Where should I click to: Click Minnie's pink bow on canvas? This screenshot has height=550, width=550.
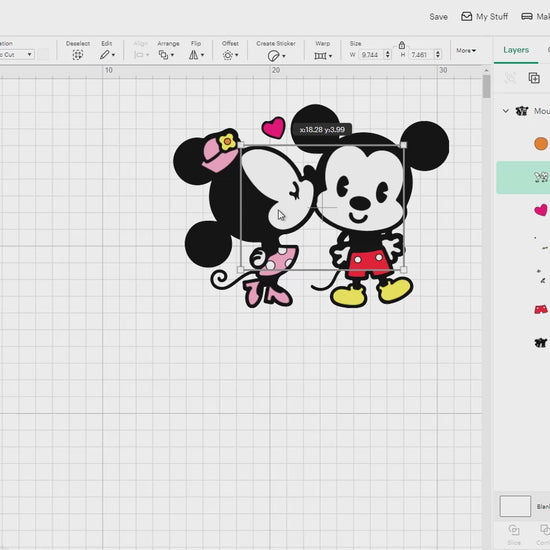point(220,154)
